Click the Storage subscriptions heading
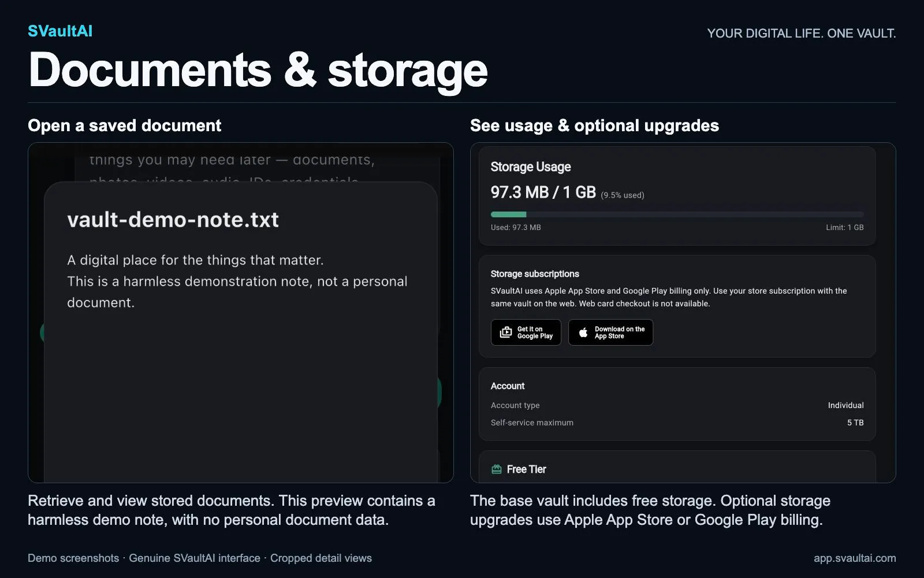The image size is (924, 578). [535, 274]
